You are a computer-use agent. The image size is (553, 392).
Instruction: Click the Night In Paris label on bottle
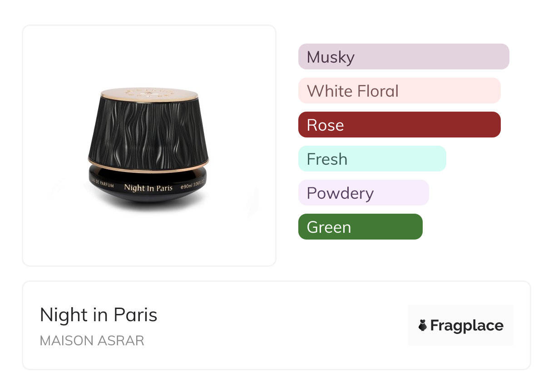148,187
